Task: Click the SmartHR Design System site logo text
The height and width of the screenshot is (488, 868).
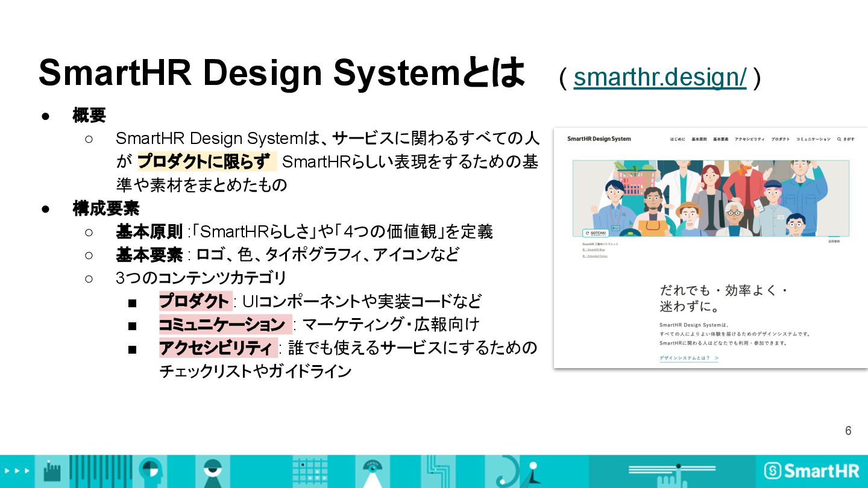Action: (x=599, y=139)
